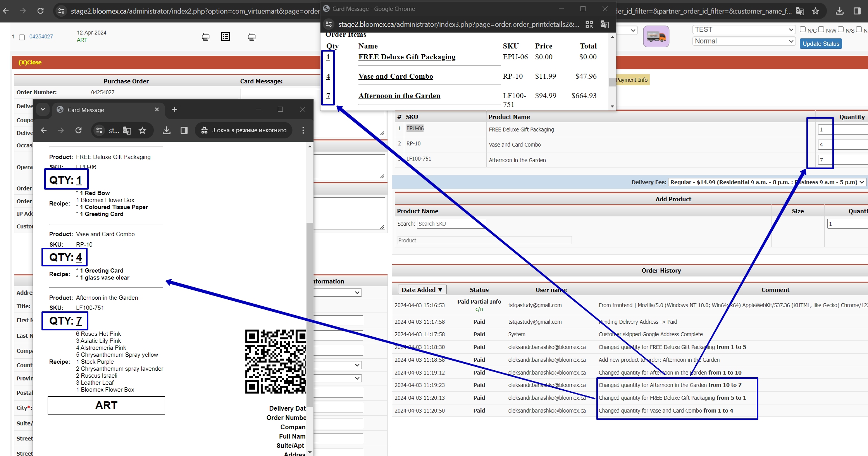Open QR code icon in top popup window
The height and width of the screenshot is (456, 868).
(589, 24)
